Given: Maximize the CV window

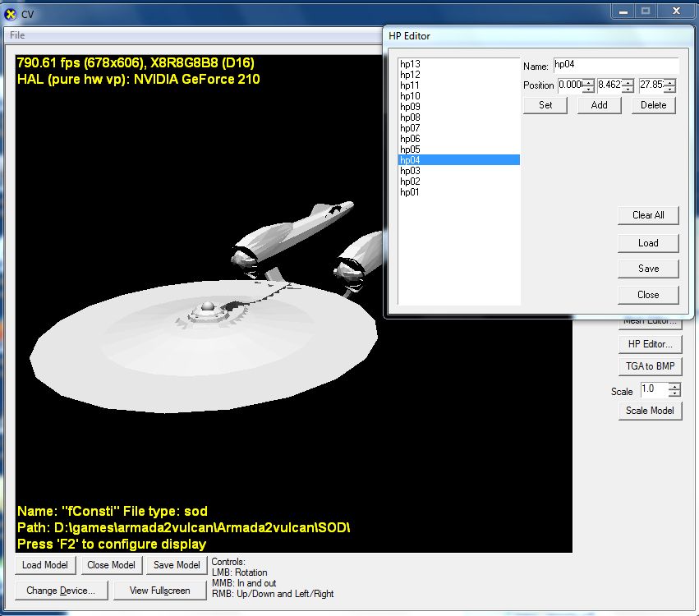Looking at the screenshot, I should pos(645,11).
